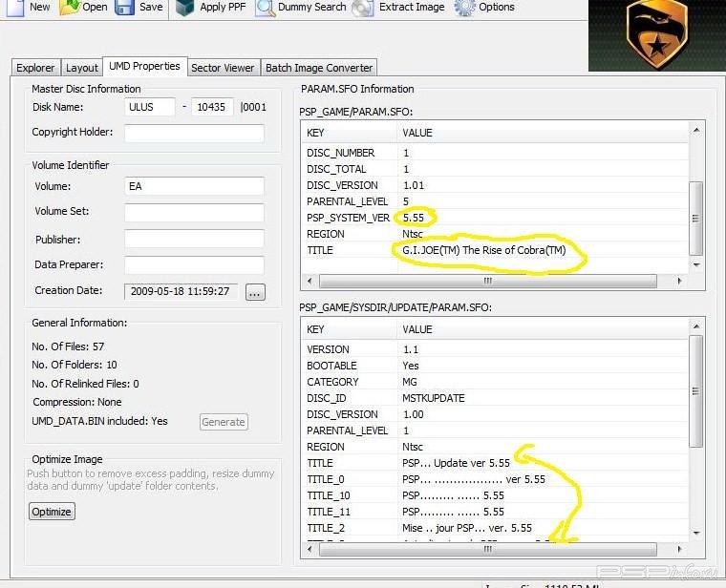
Task: Click the Generate UMD_DATA.BIN button
Action: [224, 422]
